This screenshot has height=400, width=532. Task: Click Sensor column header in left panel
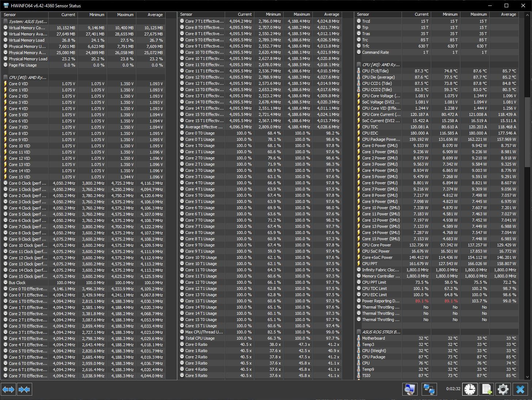[x=25, y=15]
